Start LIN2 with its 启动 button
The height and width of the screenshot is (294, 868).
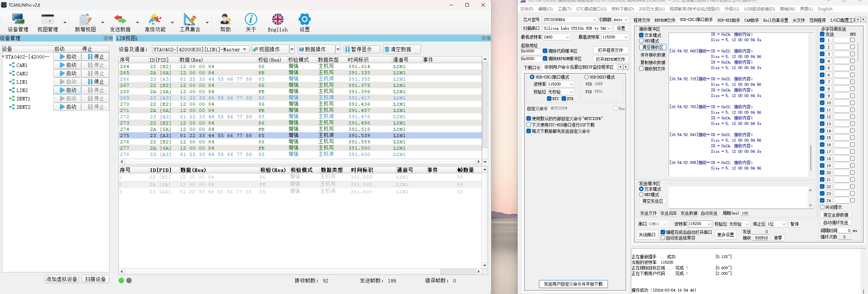[x=67, y=90]
